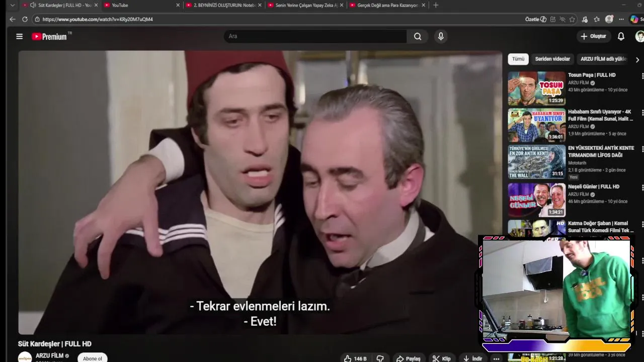
Task: Open Katma Değer Şaban title link
Action: (x=601, y=227)
